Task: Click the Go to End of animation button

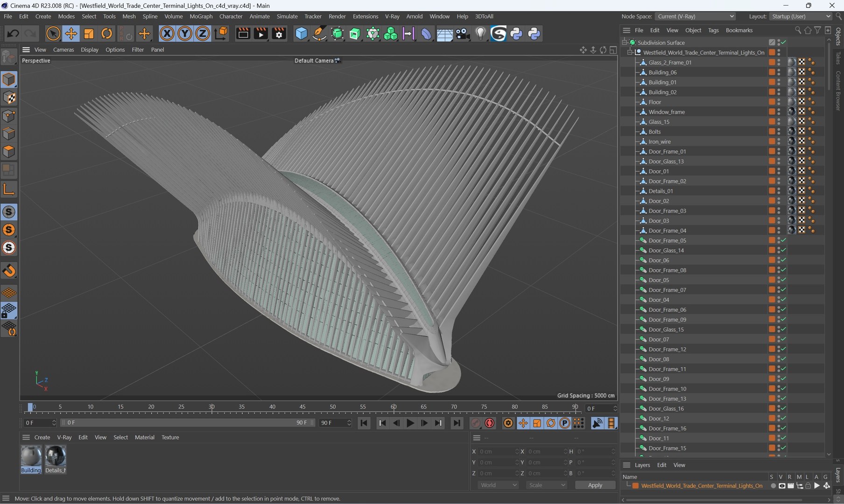Action: pos(457,423)
